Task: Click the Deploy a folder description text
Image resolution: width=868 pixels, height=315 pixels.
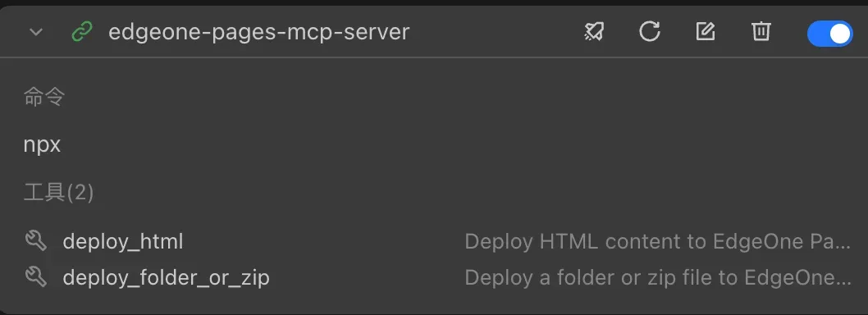Action: coord(658,277)
